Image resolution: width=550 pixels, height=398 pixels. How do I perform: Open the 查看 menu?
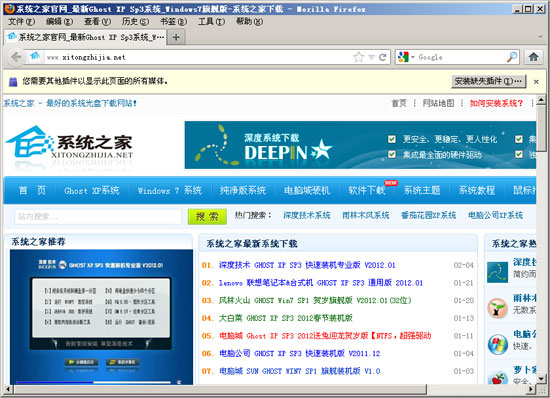click(97, 22)
